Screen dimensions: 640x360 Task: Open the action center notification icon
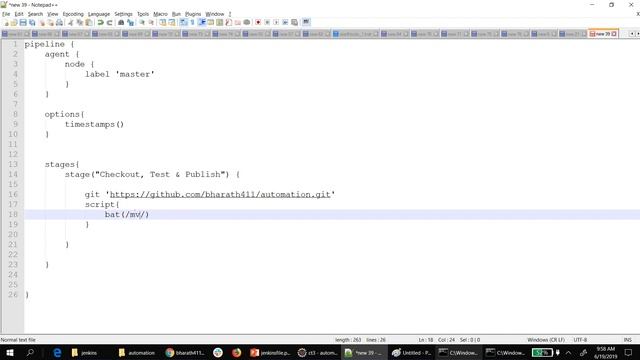628,353
